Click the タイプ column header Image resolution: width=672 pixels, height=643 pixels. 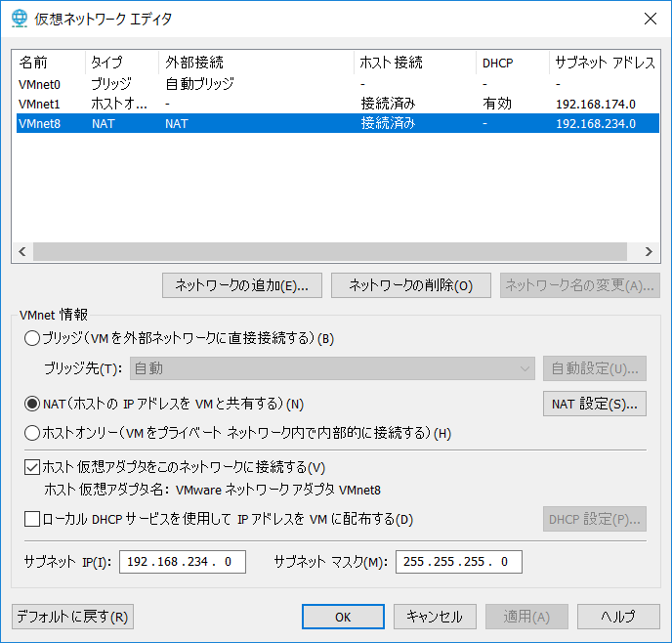tap(122, 63)
